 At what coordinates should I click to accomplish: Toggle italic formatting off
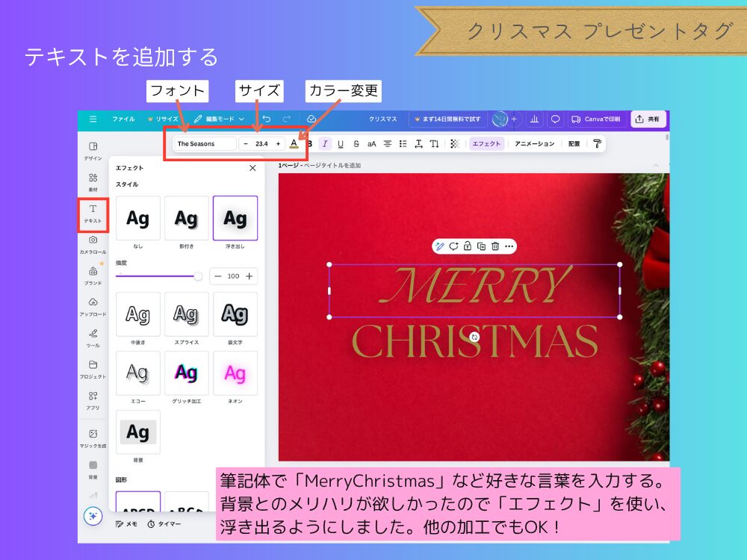coord(324,143)
